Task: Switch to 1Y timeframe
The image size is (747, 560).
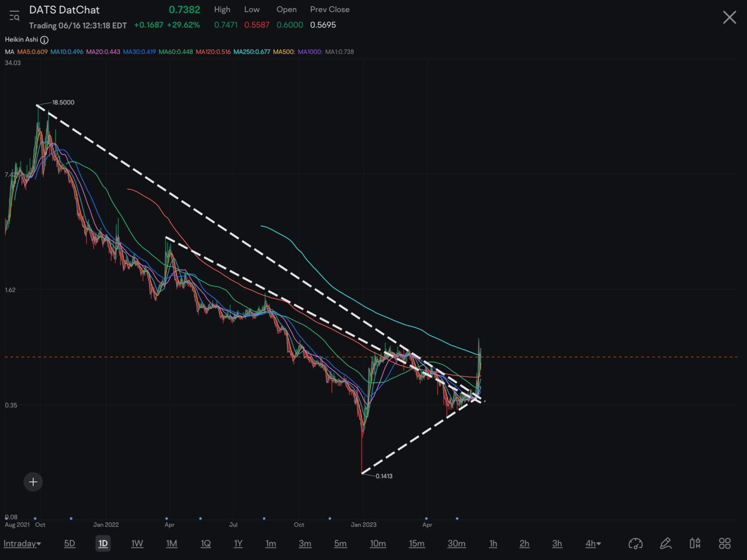Action: click(x=238, y=544)
